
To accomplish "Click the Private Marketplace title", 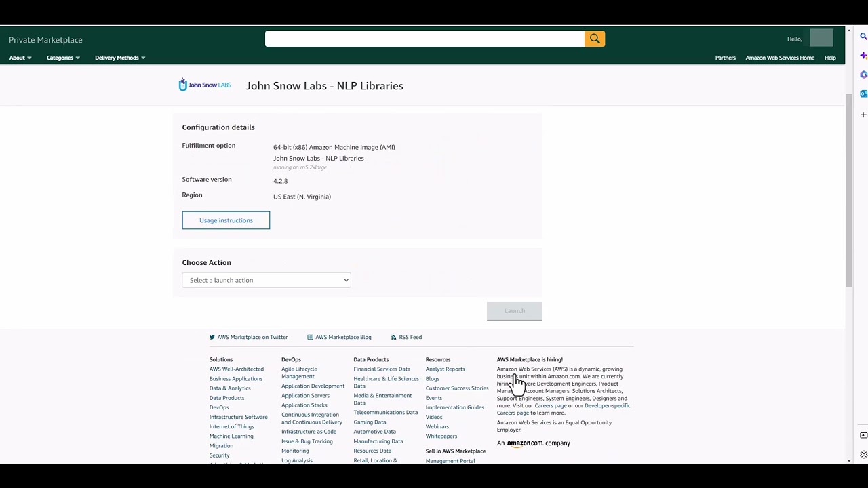I will [45, 40].
